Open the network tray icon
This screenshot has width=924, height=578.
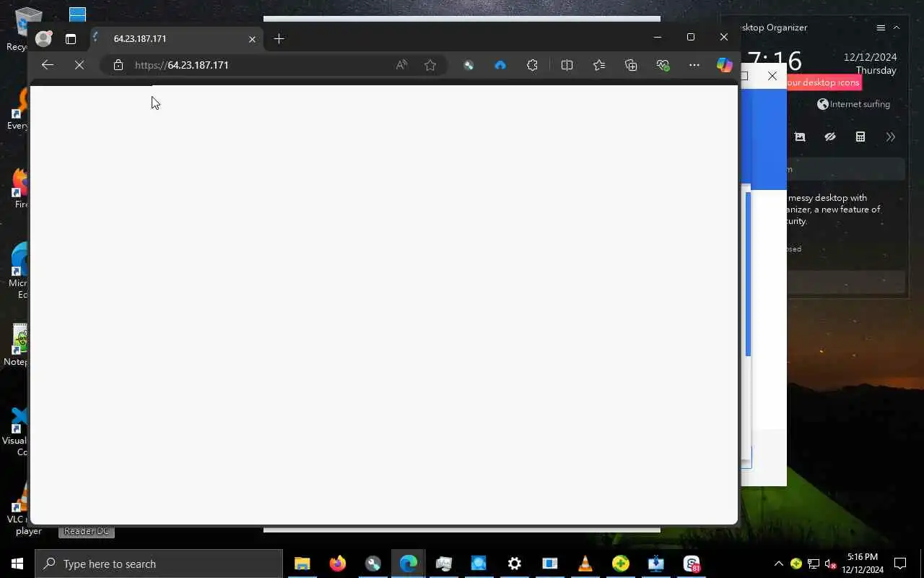[813, 564]
